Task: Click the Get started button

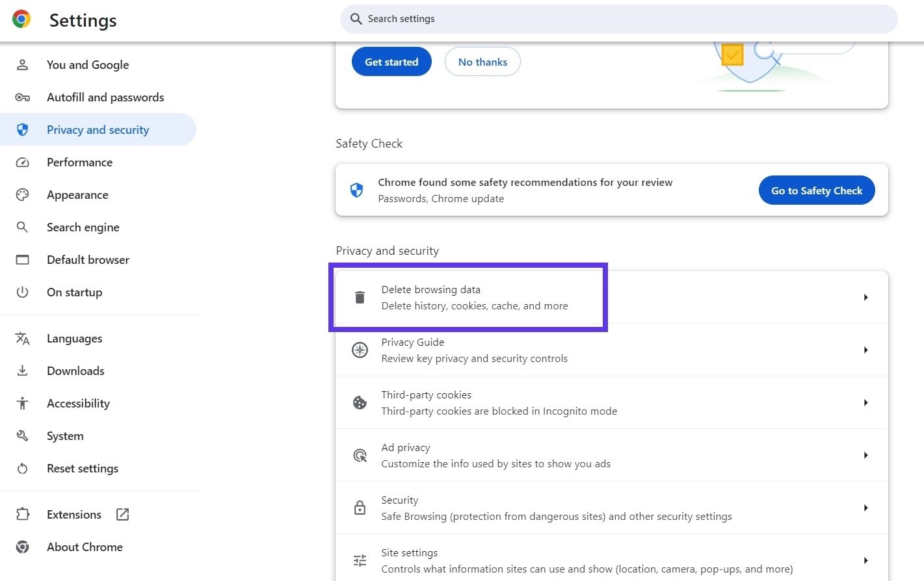Action: click(391, 62)
